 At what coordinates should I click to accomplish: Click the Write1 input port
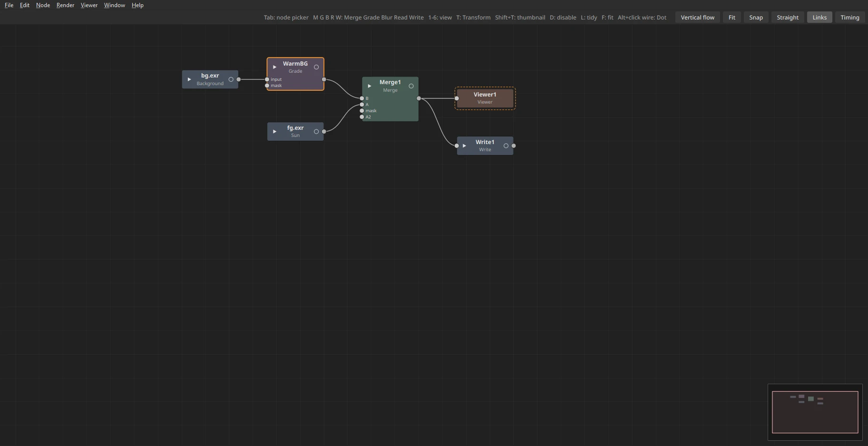coord(457,146)
